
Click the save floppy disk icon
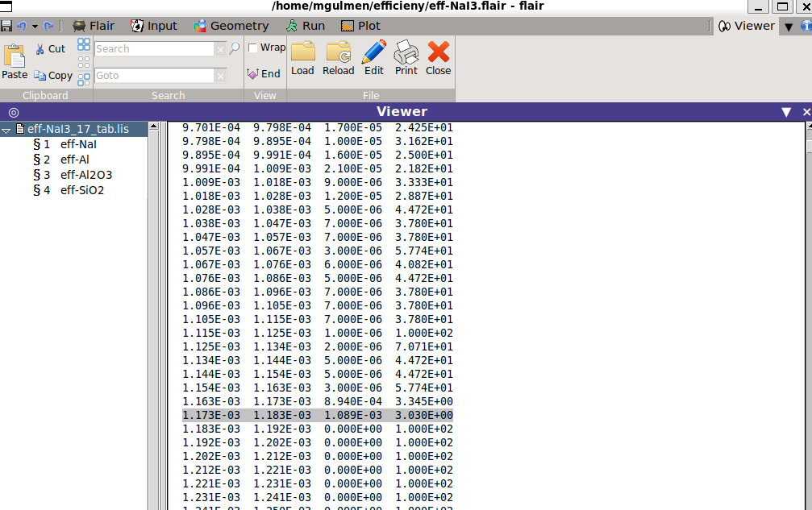click(6, 26)
